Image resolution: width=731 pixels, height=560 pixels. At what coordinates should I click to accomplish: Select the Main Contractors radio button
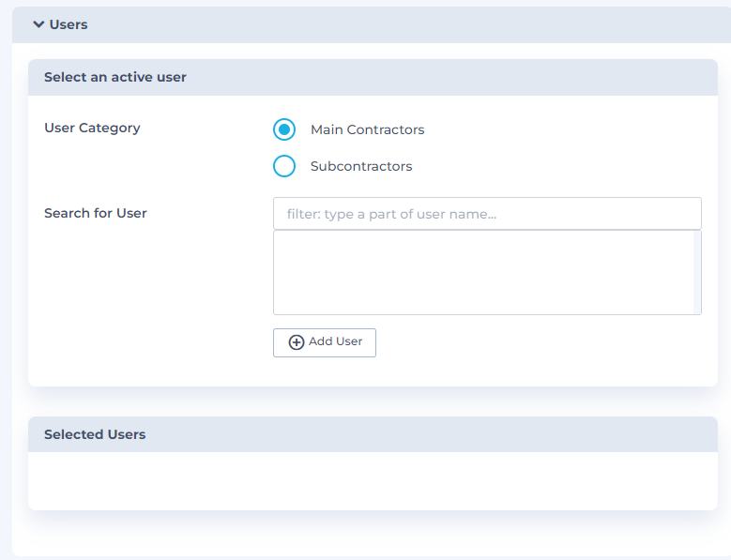(284, 129)
